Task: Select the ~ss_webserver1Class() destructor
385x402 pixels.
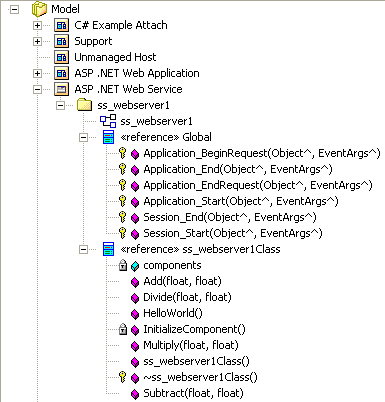Action: coord(200,377)
